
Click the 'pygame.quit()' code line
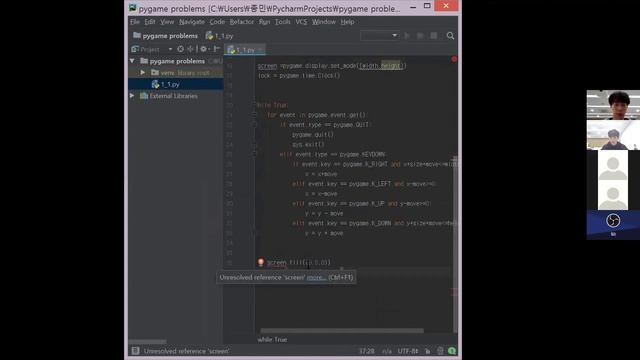313,135
